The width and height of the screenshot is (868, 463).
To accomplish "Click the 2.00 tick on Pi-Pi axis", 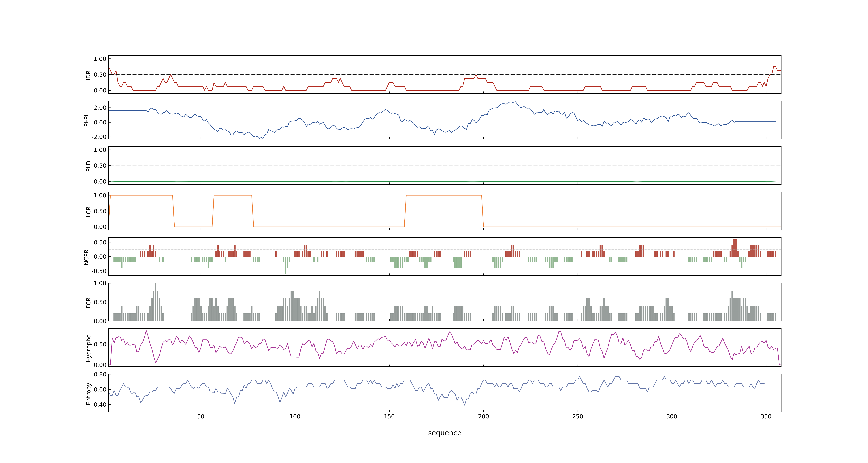I will 100,108.
